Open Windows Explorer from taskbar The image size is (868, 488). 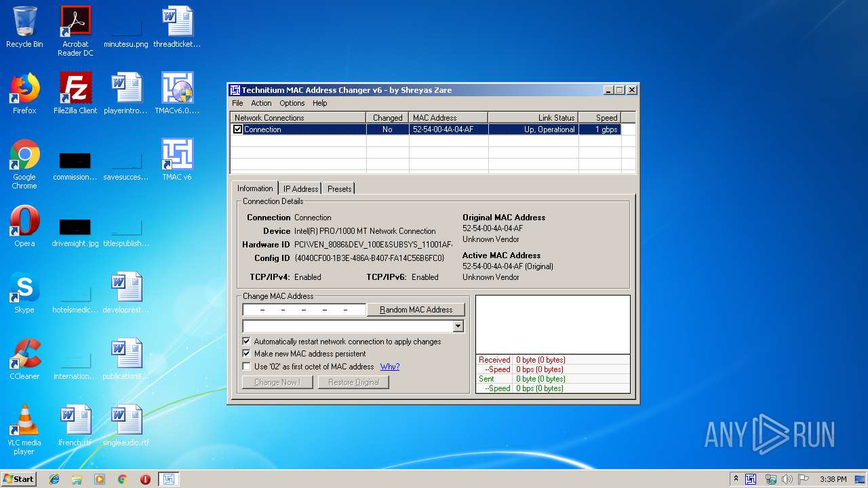[77, 479]
